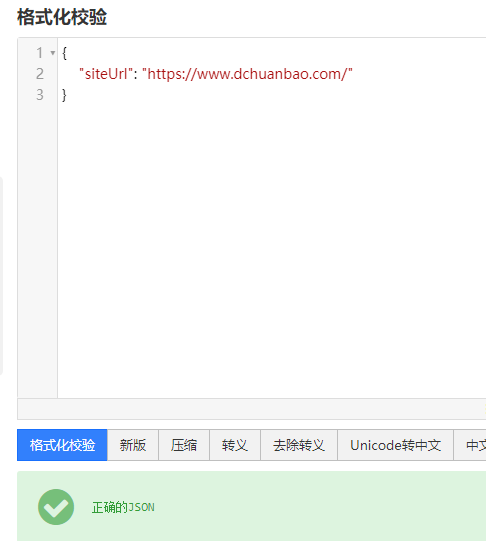Click the Unicode转中文 button

click(x=395, y=445)
